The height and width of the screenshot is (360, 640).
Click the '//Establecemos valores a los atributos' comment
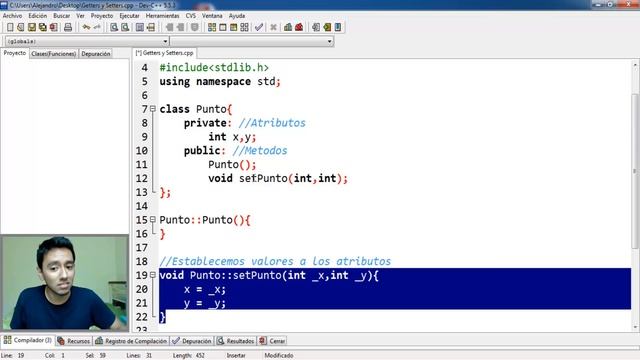point(275,261)
